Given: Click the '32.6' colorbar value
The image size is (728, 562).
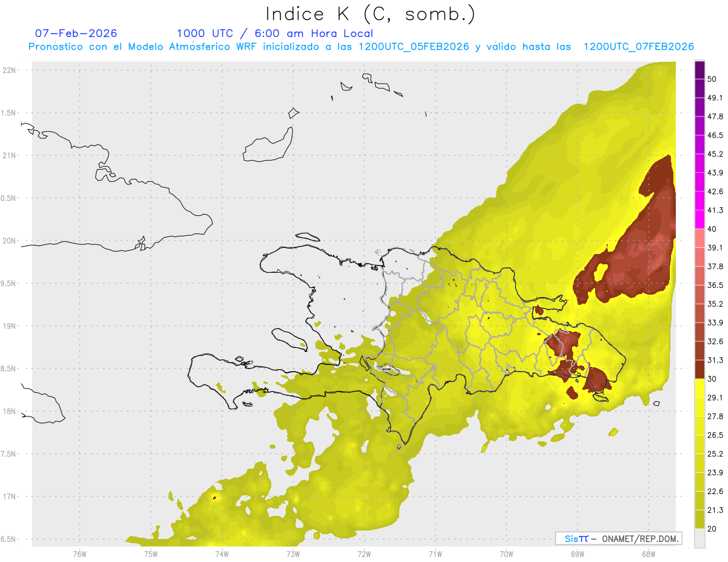Looking at the screenshot, I should [715, 341].
